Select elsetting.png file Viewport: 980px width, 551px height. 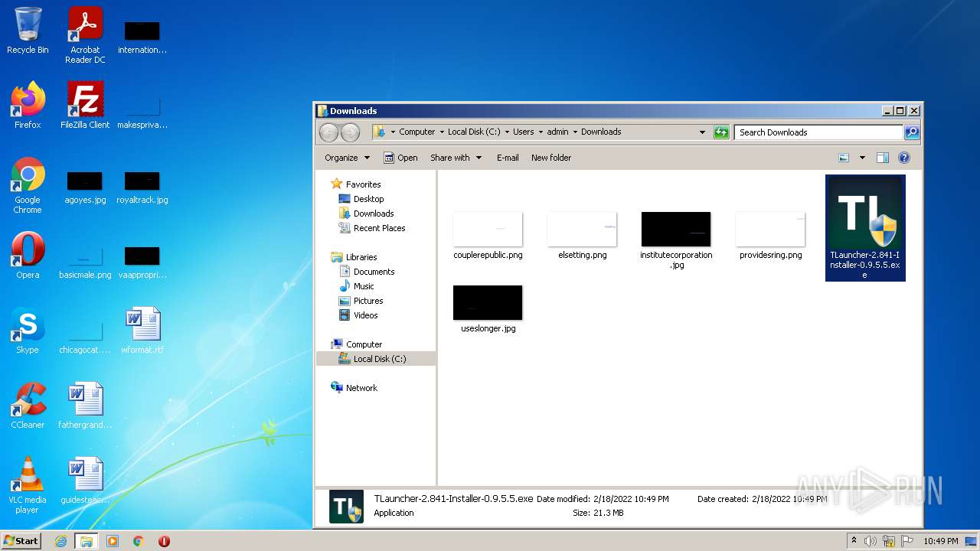point(582,236)
